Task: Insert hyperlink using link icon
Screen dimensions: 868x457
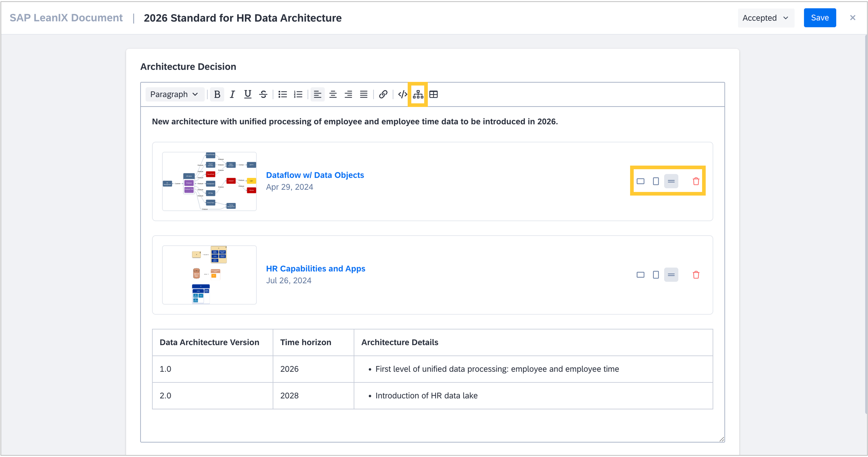Action: pos(383,95)
